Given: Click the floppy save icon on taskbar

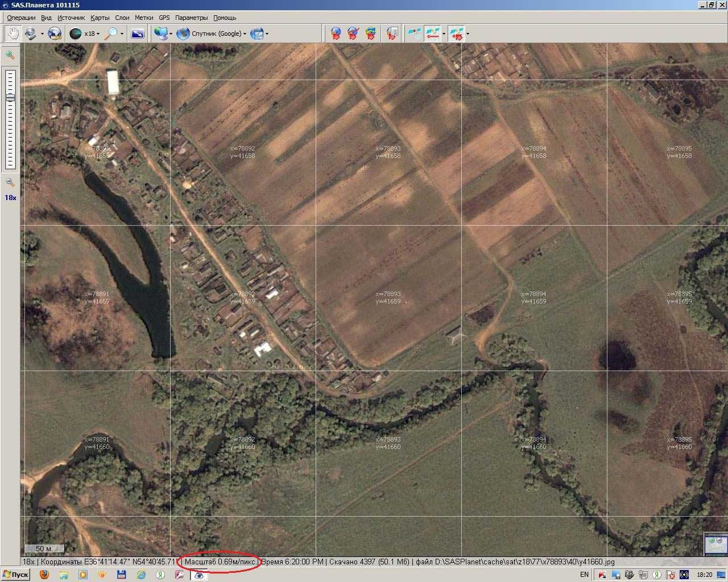Looking at the screenshot, I should click(121, 575).
